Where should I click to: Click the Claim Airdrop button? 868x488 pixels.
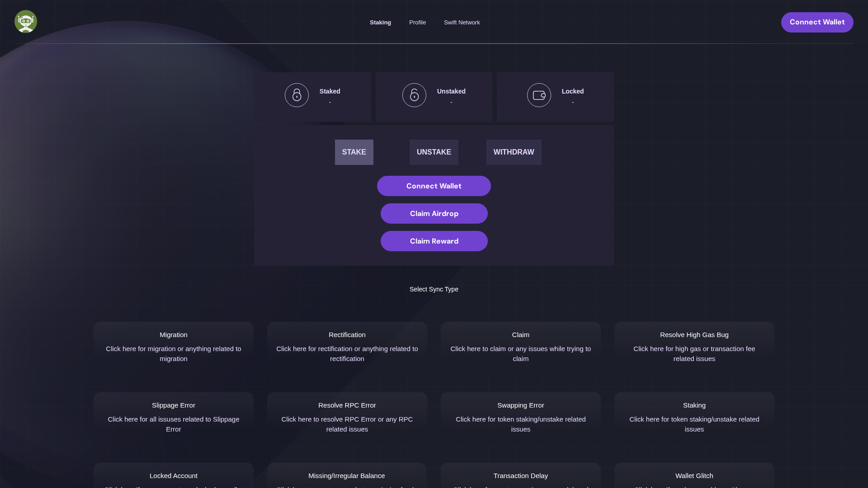click(x=434, y=214)
